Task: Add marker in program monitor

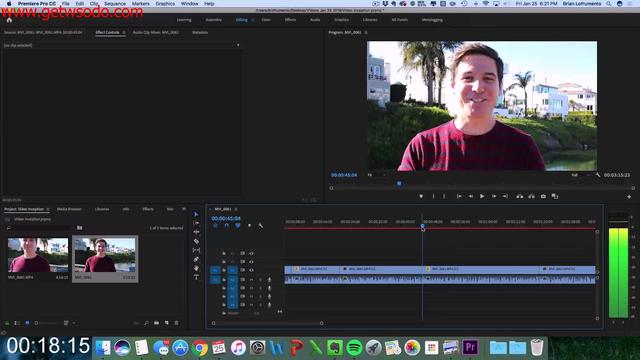Action: pos(421,196)
